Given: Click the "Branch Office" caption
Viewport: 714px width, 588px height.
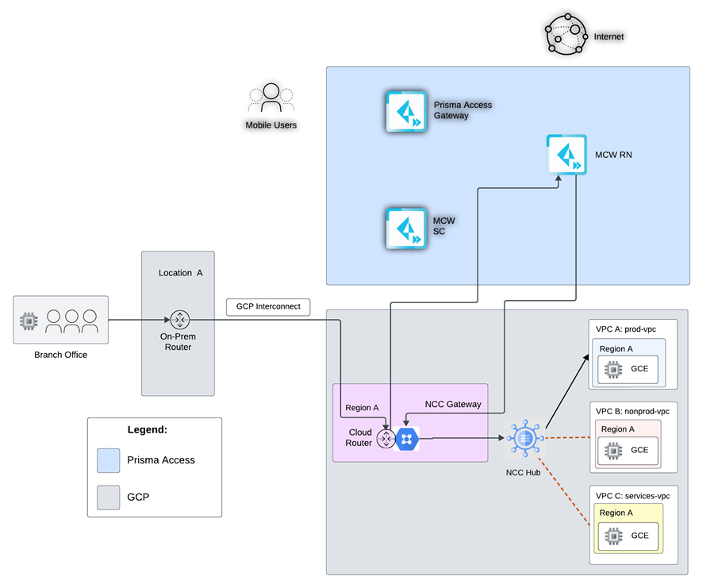Looking at the screenshot, I should [60, 355].
